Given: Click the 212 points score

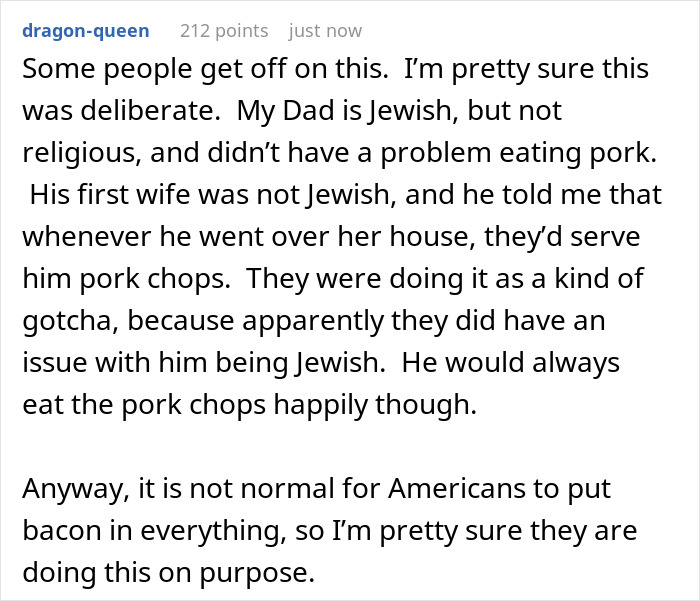Looking at the screenshot, I should point(223,31).
